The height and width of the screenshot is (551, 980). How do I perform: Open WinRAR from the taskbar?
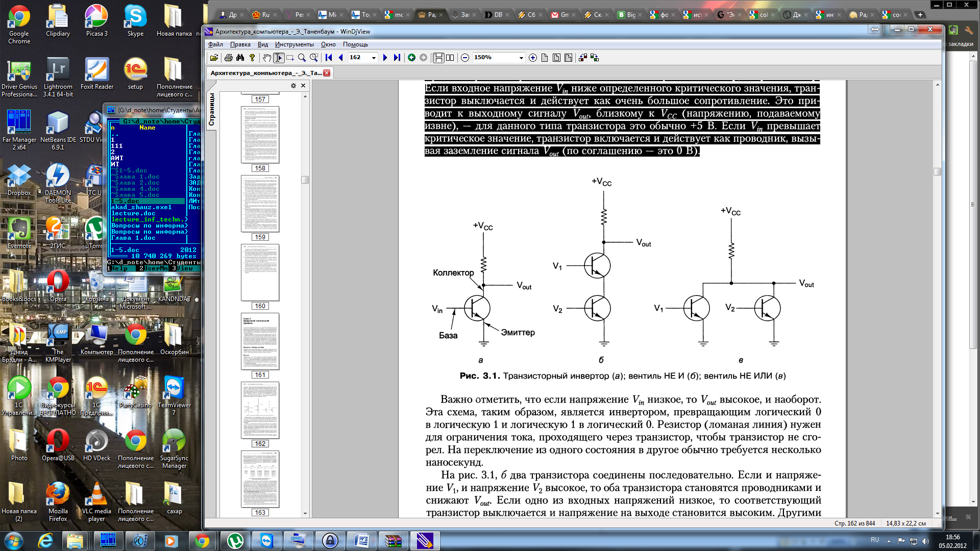(394, 541)
